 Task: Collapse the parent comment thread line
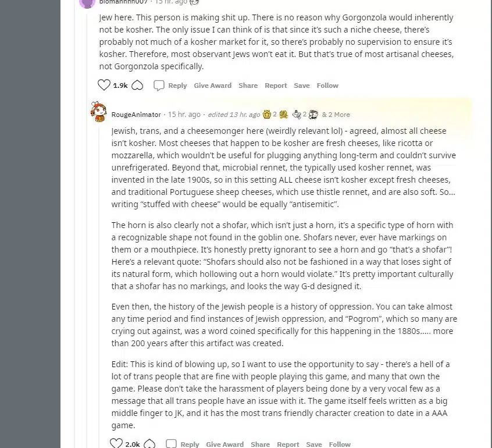pos(87,220)
